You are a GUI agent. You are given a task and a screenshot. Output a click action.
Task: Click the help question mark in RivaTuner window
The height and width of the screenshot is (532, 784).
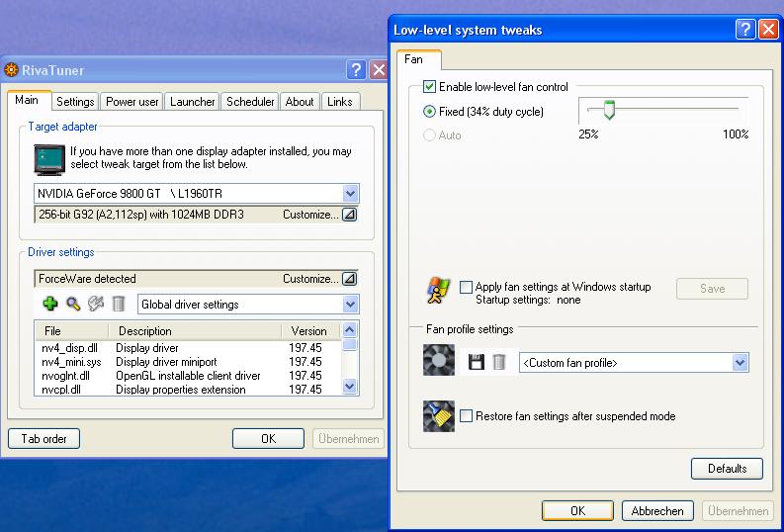(356, 70)
